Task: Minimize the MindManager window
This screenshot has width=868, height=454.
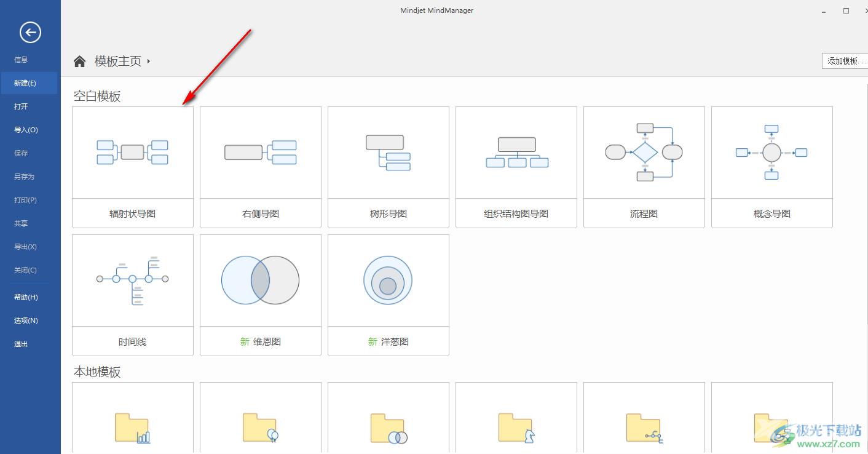Action: (x=824, y=11)
